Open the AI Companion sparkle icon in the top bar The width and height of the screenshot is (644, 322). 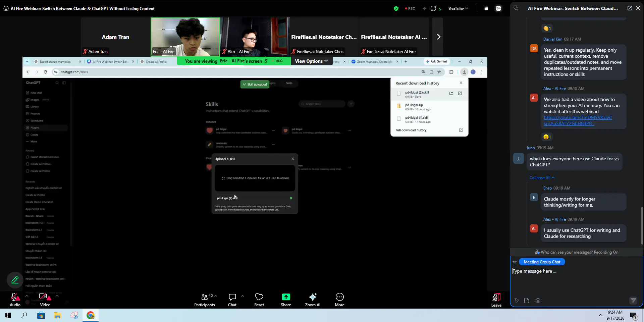(x=424, y=9)
